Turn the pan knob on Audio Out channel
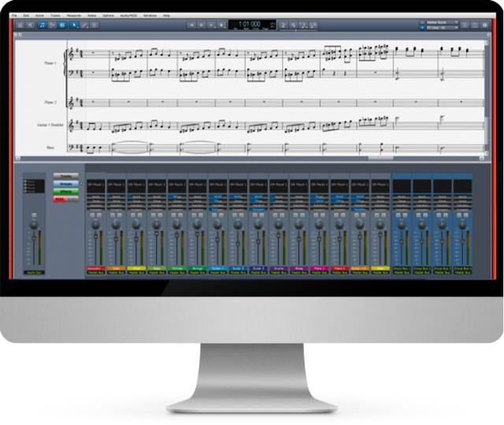This screenshot has width=504, height=425. point(34,225)
